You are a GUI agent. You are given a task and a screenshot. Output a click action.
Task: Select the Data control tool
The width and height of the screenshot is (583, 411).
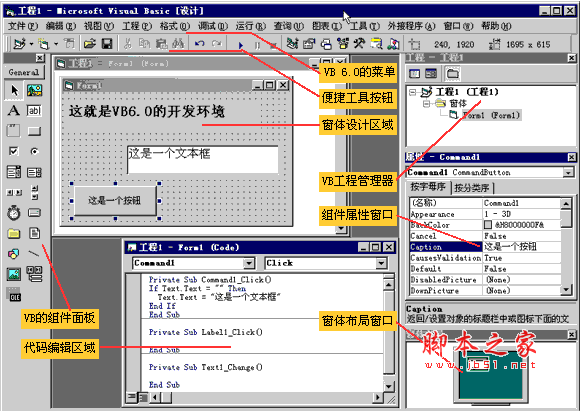click(34, 274)
